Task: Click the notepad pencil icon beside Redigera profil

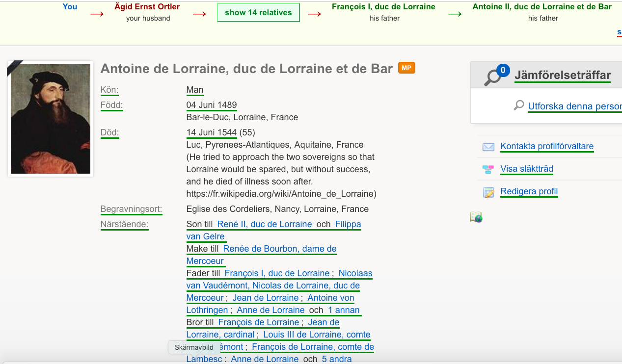Action: pyautogui.click(x=488, y=192)
